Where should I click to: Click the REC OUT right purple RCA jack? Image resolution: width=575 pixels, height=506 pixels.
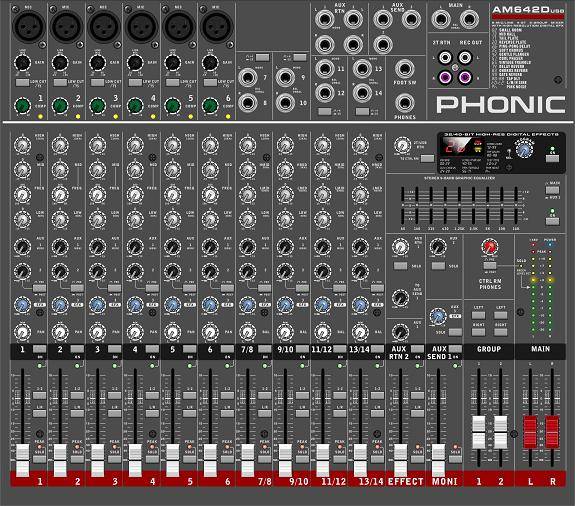(x=465, y=77)
